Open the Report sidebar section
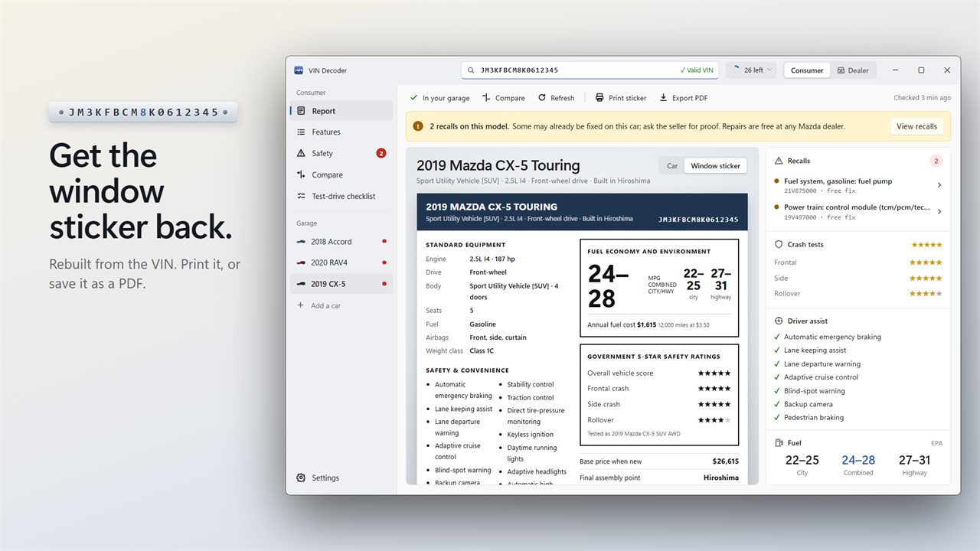The height and width of the screenshot is (551, 980). tap(341, 111)
